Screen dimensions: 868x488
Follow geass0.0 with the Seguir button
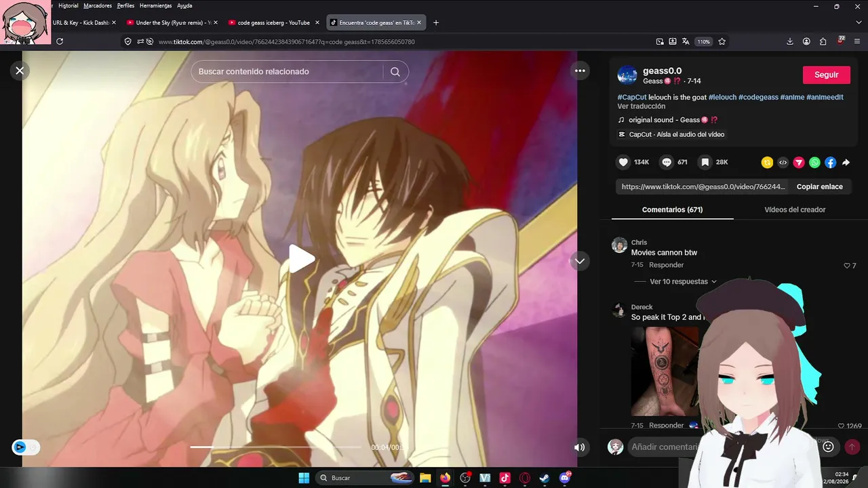tap(826, 75)
